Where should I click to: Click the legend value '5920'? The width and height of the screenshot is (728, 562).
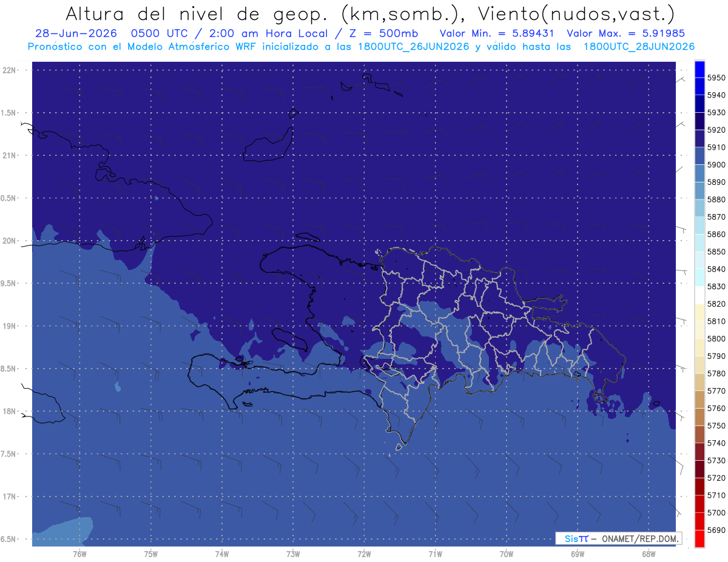point(716,130)
